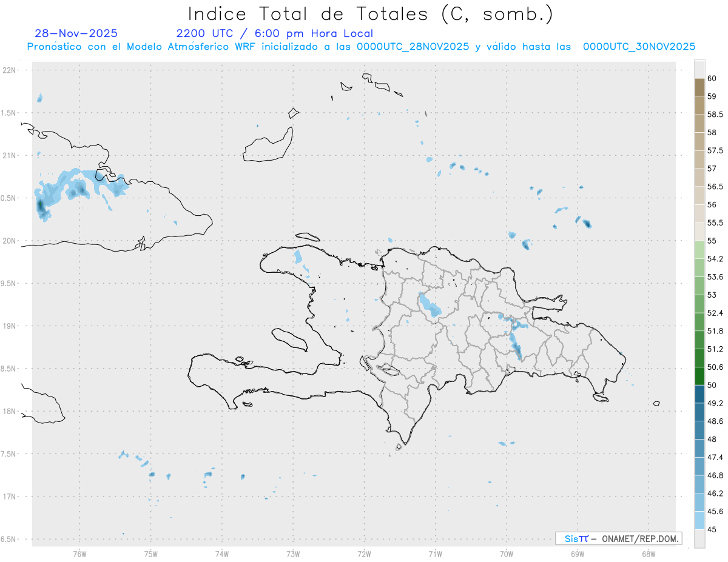Click the colorbar label '54.2'
Screen dimensions: 728x562
pos(715,259)
